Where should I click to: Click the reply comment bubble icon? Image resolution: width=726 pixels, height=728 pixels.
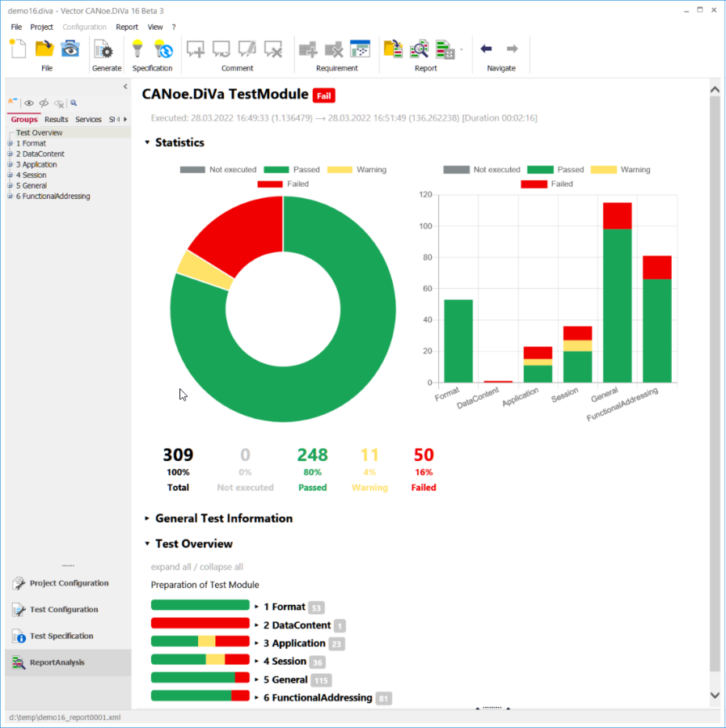(222, 49)
